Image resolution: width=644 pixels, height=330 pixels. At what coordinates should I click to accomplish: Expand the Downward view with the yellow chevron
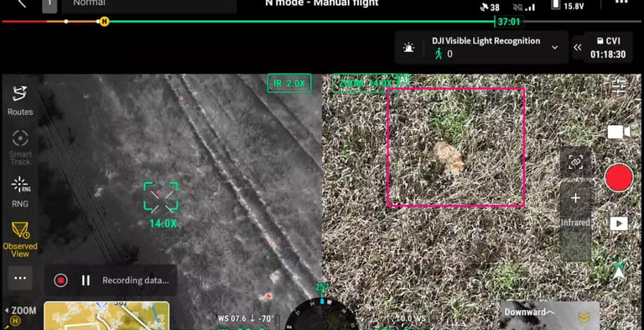pos(584,317)
